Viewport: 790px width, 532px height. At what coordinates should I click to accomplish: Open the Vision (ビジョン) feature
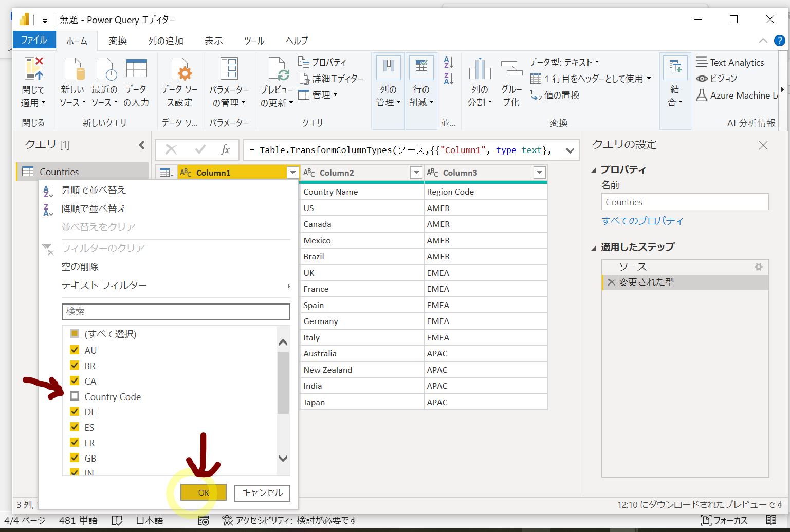717,79
